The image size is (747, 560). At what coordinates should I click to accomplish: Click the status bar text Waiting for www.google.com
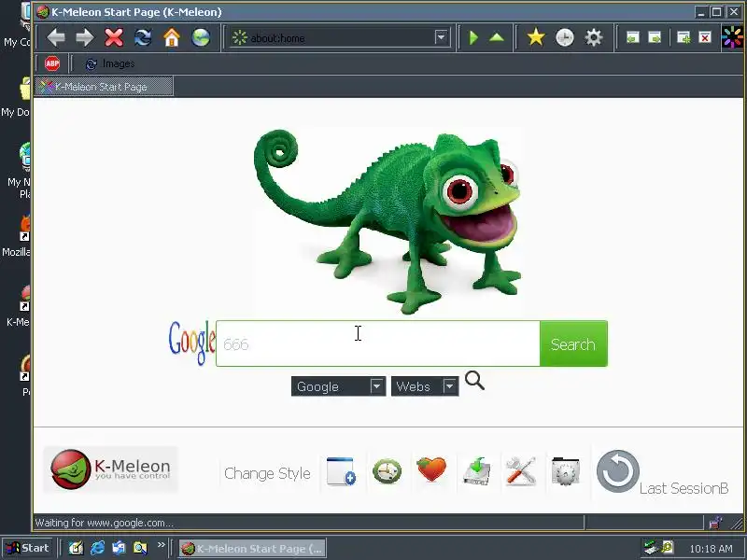click(105, 523)
